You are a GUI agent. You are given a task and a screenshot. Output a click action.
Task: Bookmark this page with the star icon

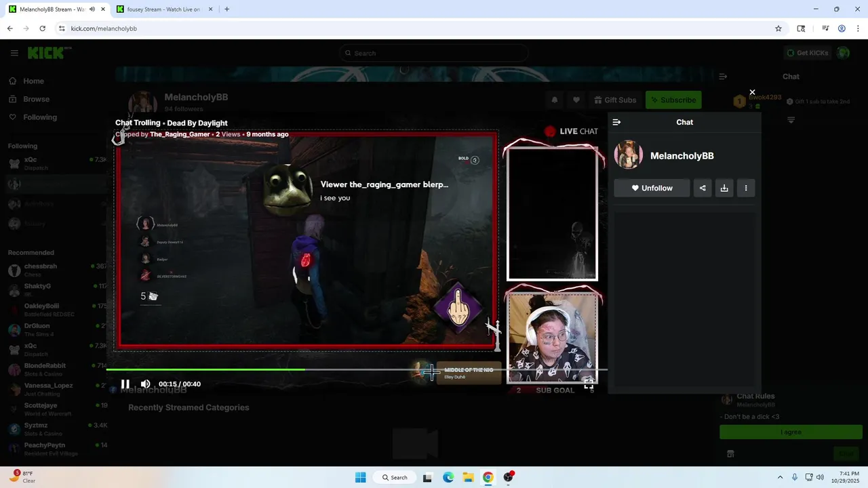(778, 28)
